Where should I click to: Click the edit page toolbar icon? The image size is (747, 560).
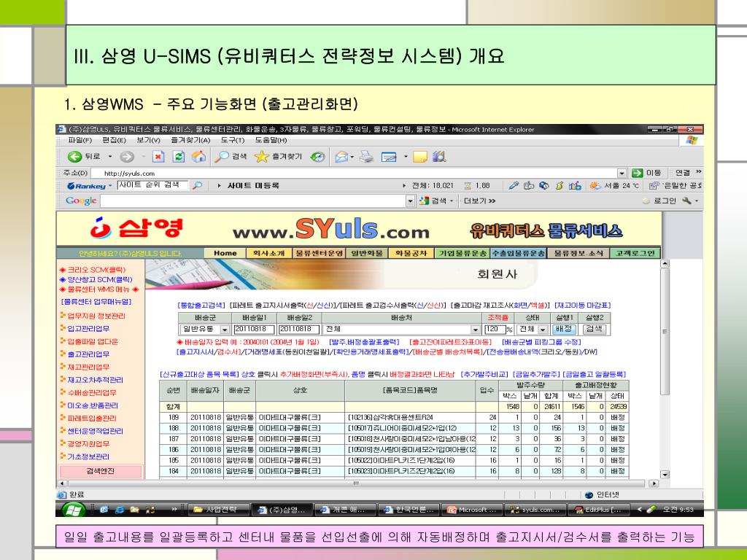pos(389,157)
